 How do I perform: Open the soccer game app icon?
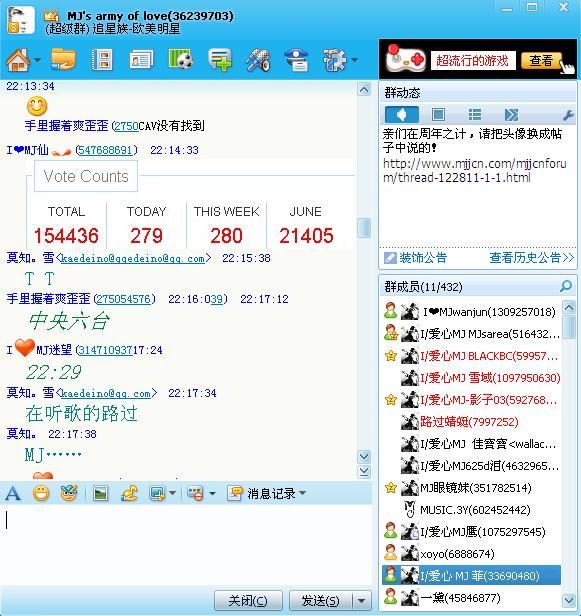coord(181,59)
